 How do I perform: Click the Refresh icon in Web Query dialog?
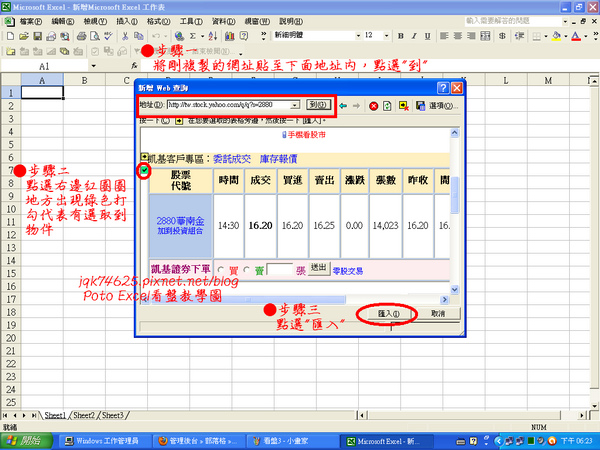[387, 106]
